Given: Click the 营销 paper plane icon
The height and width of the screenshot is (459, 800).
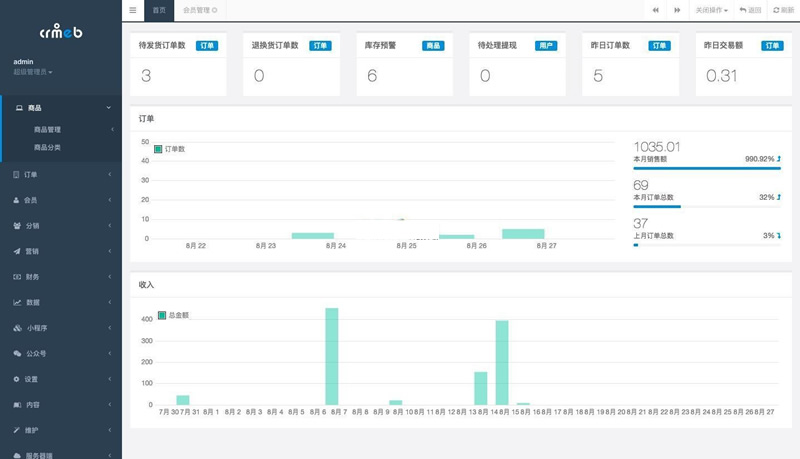Looking at the screenshot, I should point(16,251).
